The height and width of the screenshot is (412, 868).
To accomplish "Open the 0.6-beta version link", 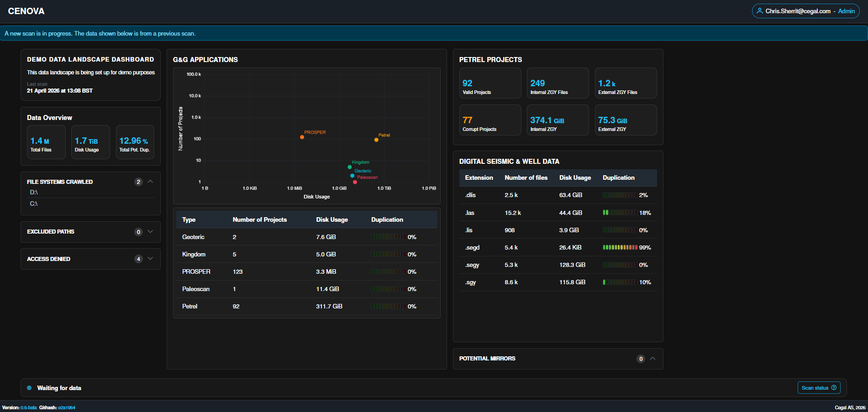I will pyautogui.click(x=29, y=407).
